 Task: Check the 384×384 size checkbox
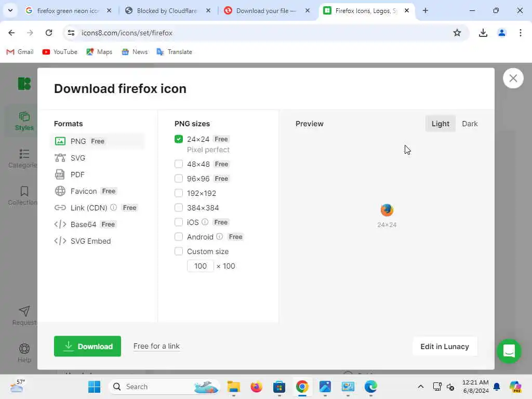coord(179,208)
